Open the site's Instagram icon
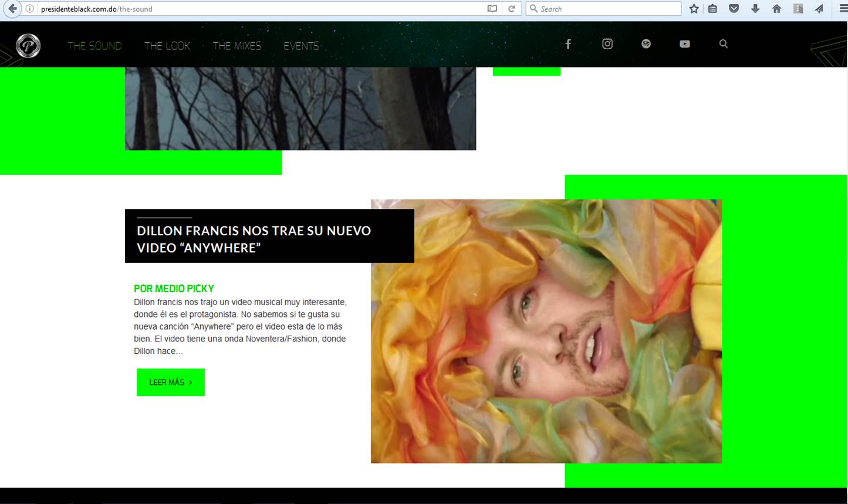The width and height of the screenshot is (848, 504). click(x=607, y=44)
